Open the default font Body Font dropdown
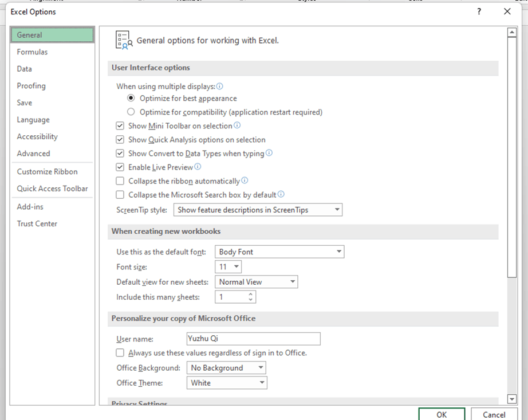The image size is (528, 420). tap(279, 252)
